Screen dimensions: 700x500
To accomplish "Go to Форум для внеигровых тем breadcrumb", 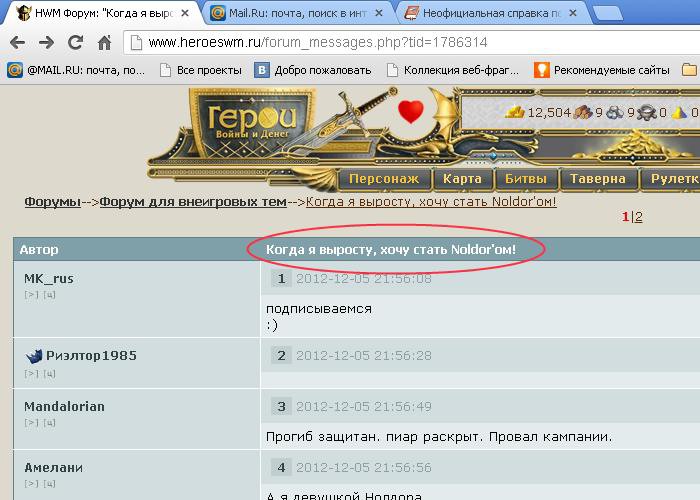I will point(193,202).
